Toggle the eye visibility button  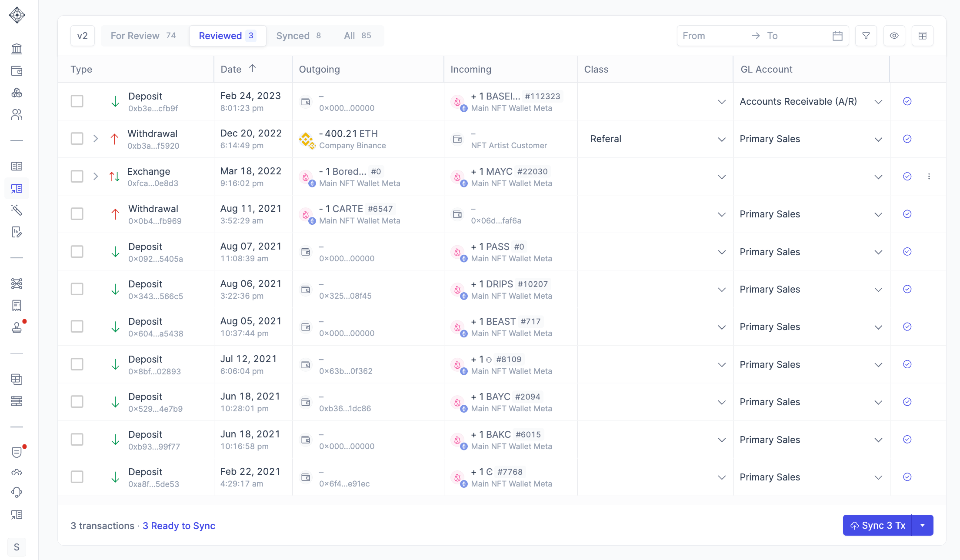[x=894, y=36]
